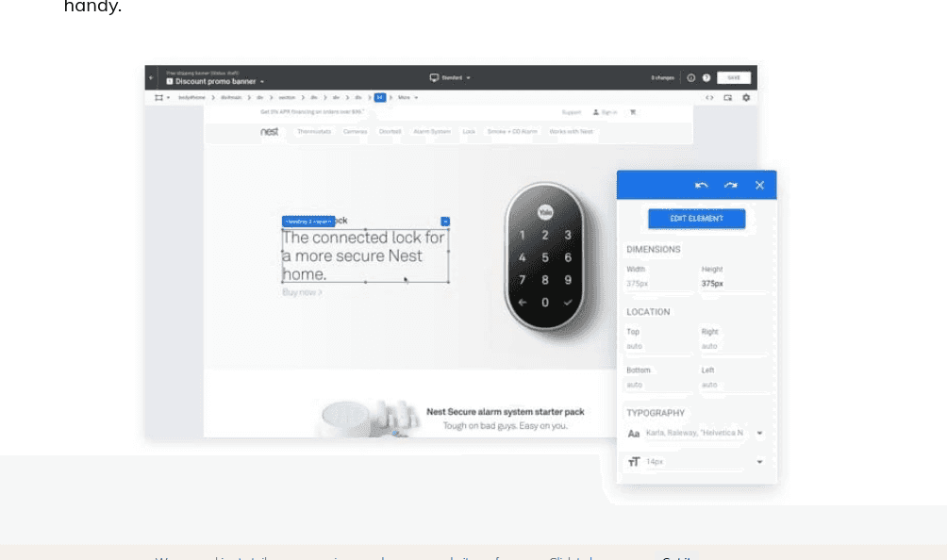Viewport: 947px width, 560px height.
Task: Select the body#home breadcrumb item
Action: 192,98
